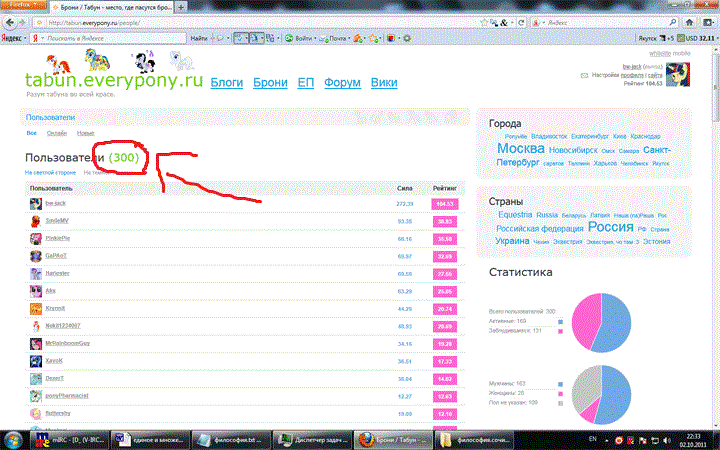This screenshot has height=450, width=720.
Task: Switch to the Онлайн users tab
Action: 56,133
